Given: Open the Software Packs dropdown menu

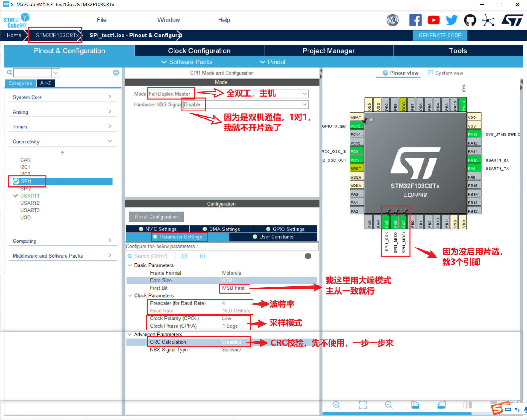Looking at the screenshot, I should (187, 62).
